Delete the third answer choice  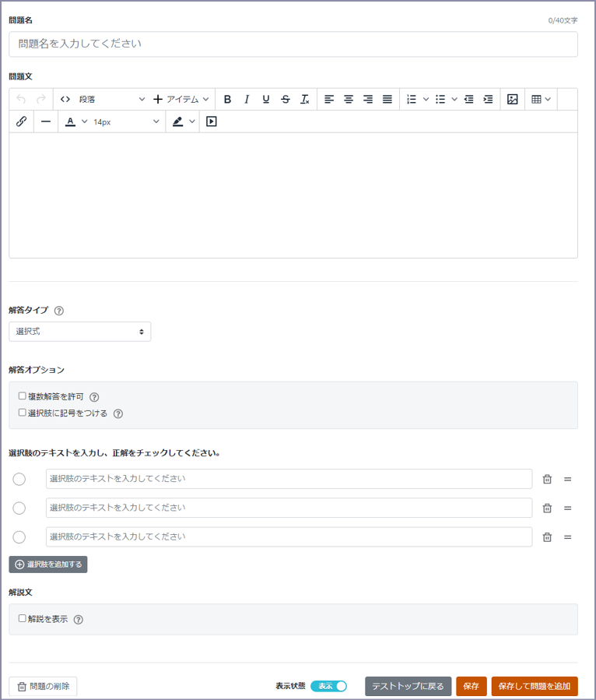point(548,537)
